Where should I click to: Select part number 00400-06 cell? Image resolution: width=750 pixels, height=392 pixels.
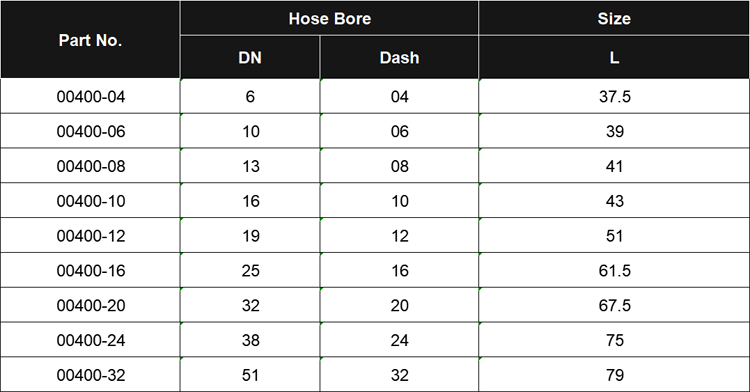(x=90, y=131)
